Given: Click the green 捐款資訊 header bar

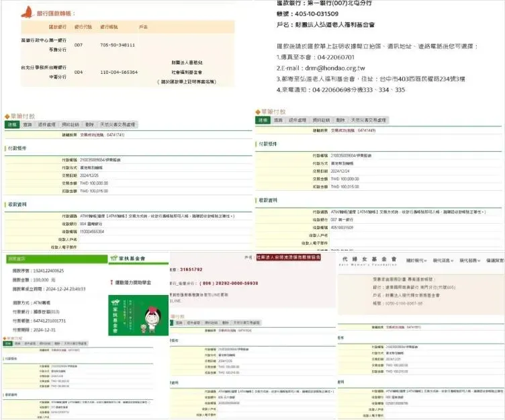Looking at the screenshot, I should coord(57,259).
